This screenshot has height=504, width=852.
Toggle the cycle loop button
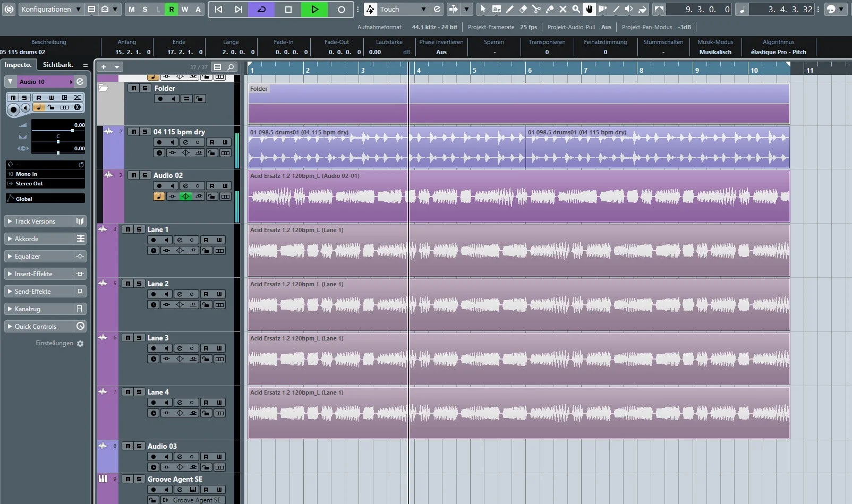coord(262,9)
